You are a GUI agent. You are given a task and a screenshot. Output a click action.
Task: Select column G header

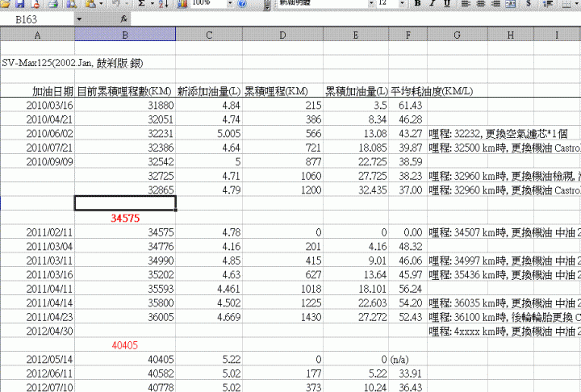pyautogui.click(x=458, y=35)
